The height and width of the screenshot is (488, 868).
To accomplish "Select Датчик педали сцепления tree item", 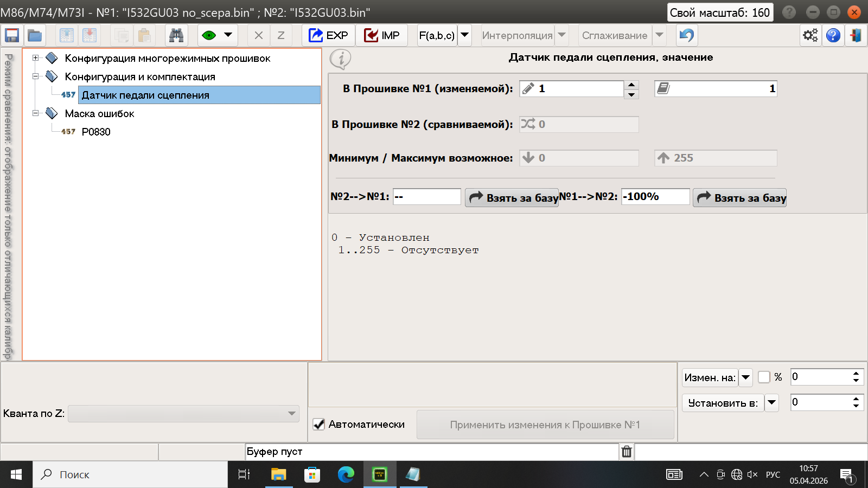I will tap(145, 95).
